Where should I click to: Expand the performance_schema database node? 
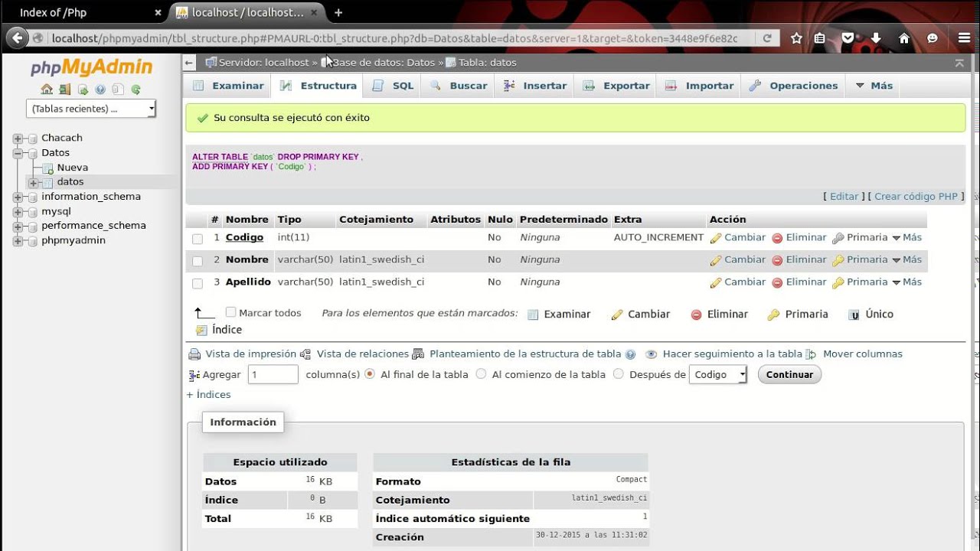coord(18,226)
